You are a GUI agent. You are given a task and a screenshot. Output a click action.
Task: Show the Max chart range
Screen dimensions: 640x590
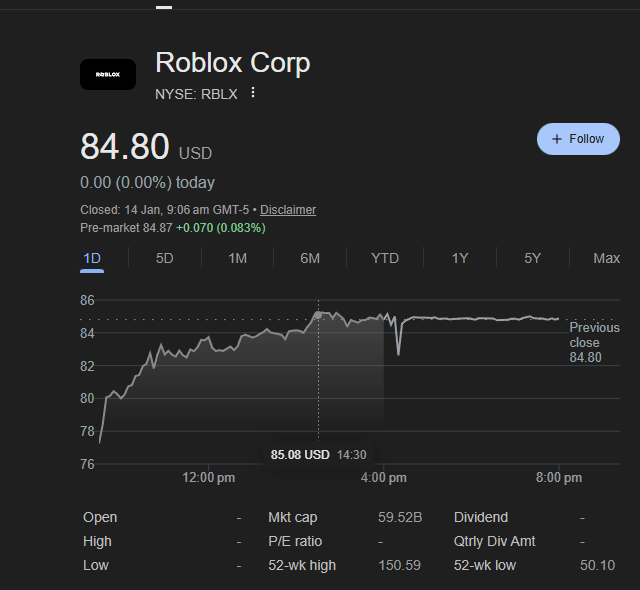(607, 258)
